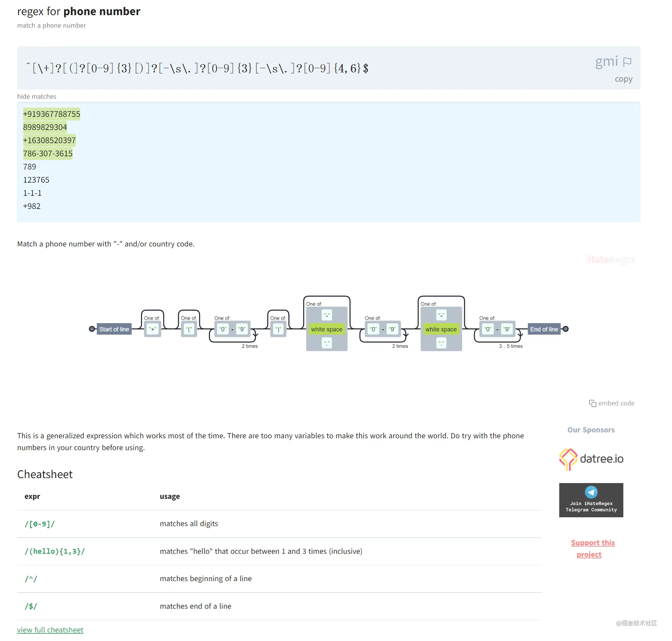Viewport: 672px width, 641px height.
Task: Click the /[0-9]/ cheatsheet expression
Action: [x=39, y=524]
